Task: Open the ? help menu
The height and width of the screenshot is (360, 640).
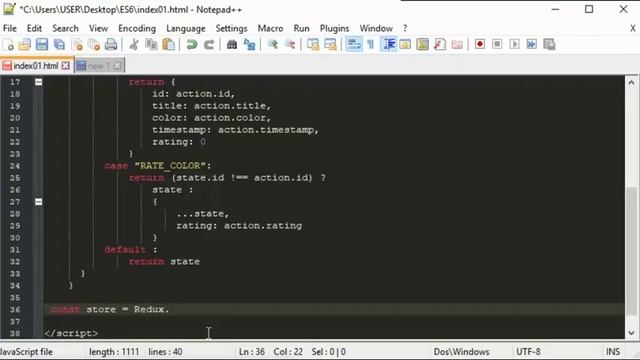Action: 405,28
